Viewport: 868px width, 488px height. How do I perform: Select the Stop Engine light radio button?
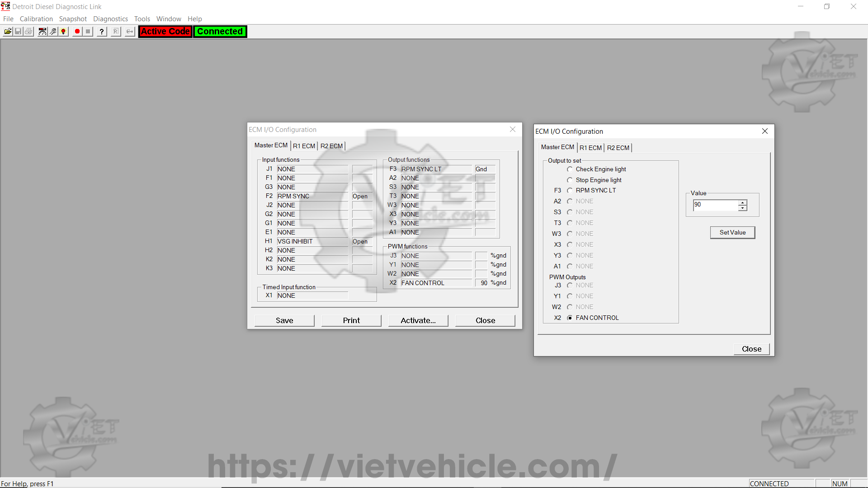570,180
